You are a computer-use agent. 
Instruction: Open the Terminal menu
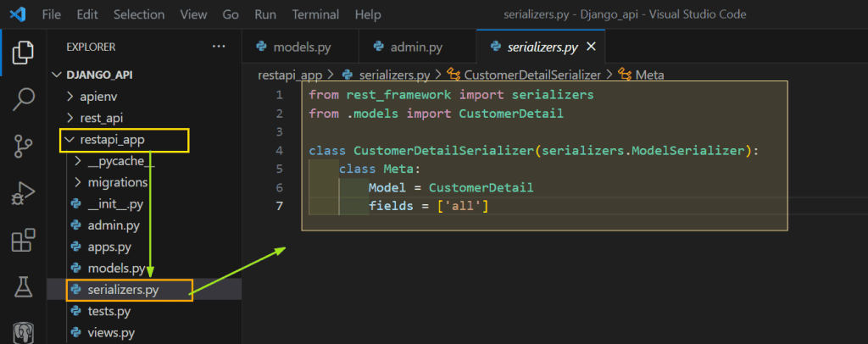315,14
